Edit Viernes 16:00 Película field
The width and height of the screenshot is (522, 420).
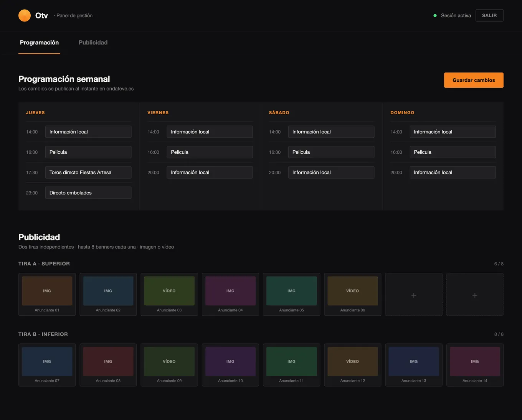[210, 152]
